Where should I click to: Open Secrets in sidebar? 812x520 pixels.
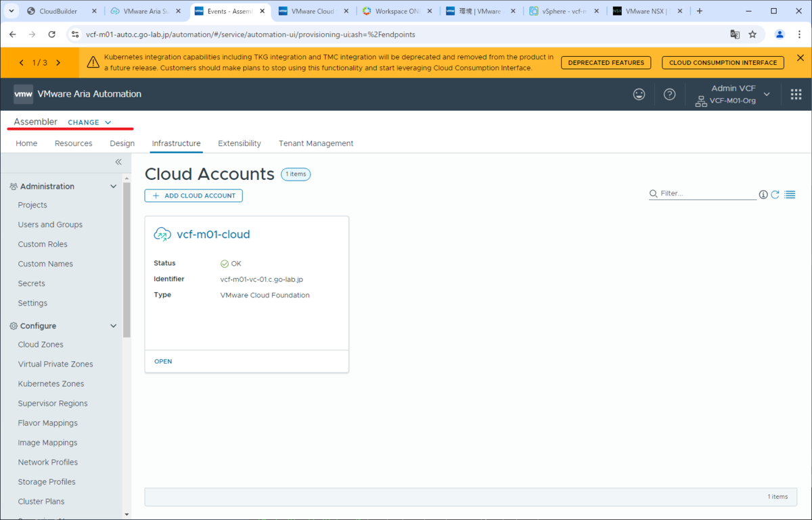[x=32, y=283]
